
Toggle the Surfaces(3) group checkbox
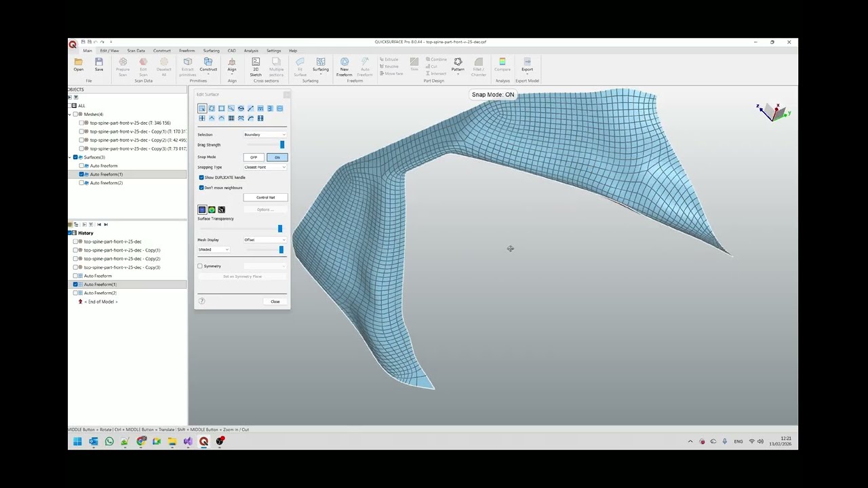tap(75, 157)
